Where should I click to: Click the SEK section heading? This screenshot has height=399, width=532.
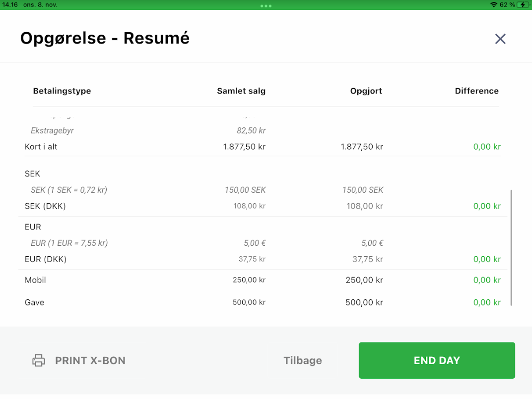(33, 174)
